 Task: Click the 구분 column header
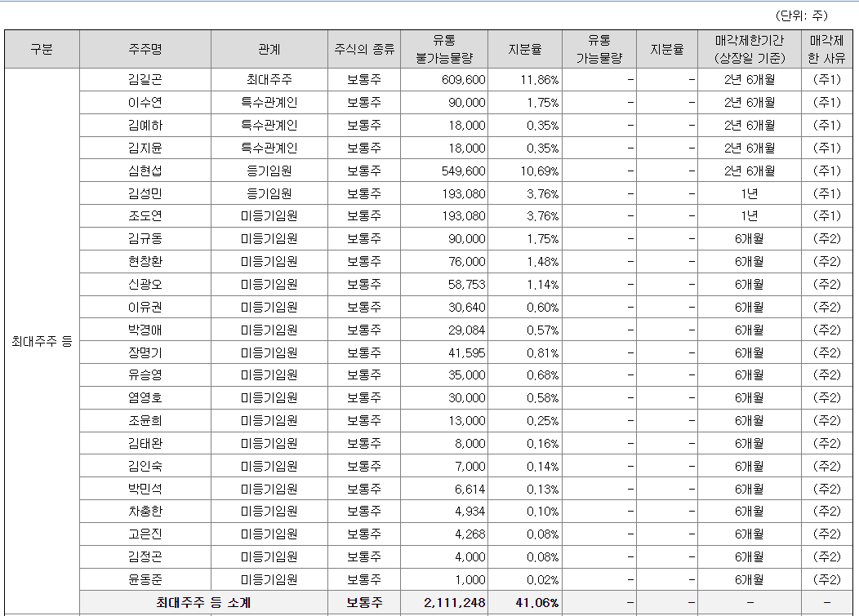(42, 49)
